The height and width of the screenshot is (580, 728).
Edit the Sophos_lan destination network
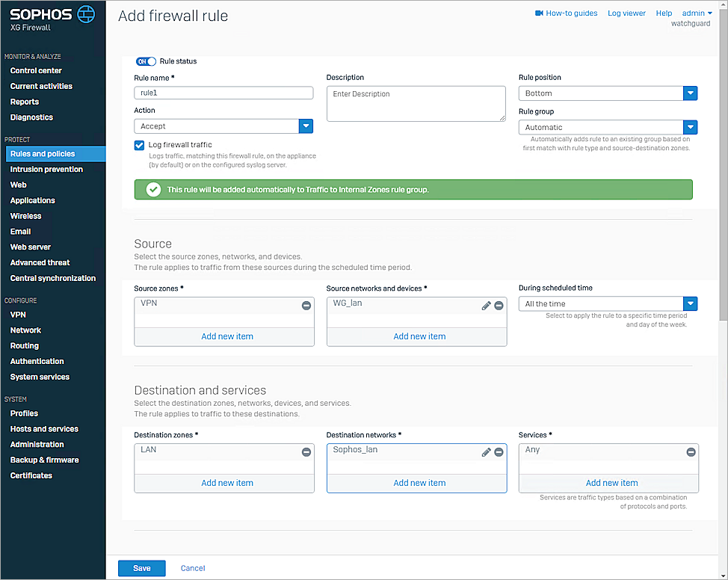coord(487,451)
